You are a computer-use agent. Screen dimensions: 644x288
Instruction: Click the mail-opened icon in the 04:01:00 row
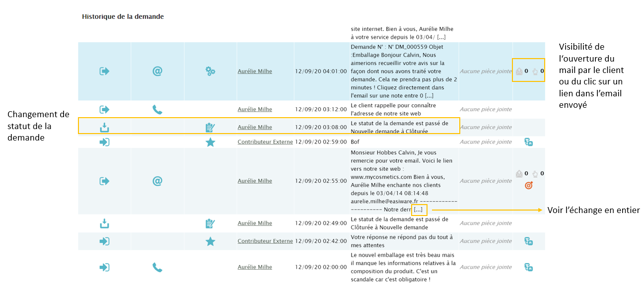(519, 71)
